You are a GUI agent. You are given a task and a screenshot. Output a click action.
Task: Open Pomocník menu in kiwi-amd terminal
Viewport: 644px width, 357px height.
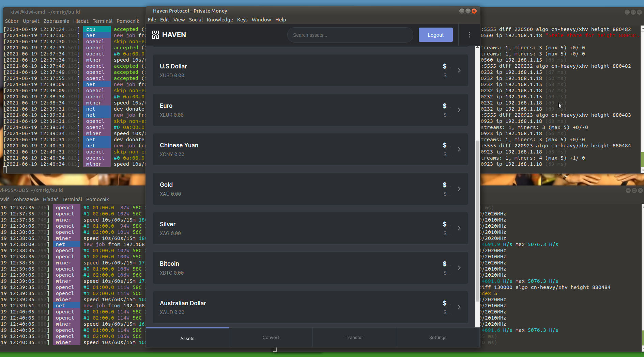(x=128, y=21)
